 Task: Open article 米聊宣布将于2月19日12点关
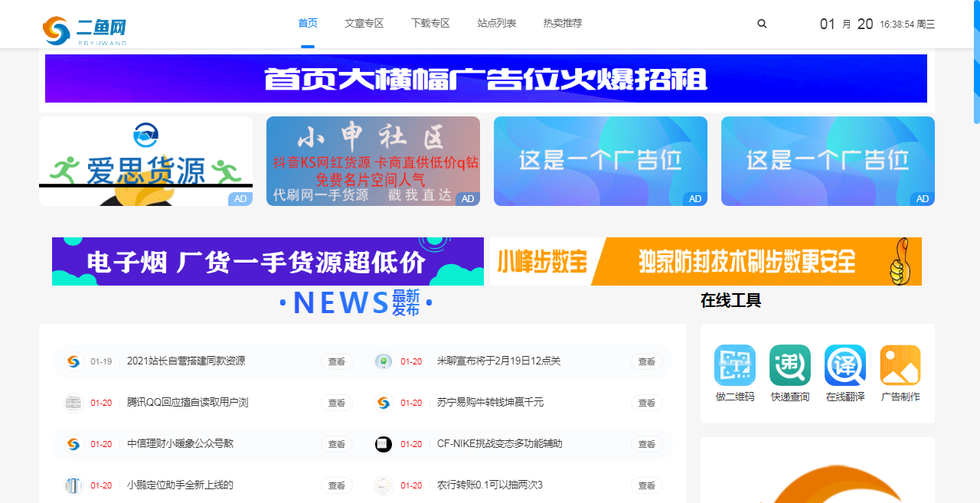(498, 361)
